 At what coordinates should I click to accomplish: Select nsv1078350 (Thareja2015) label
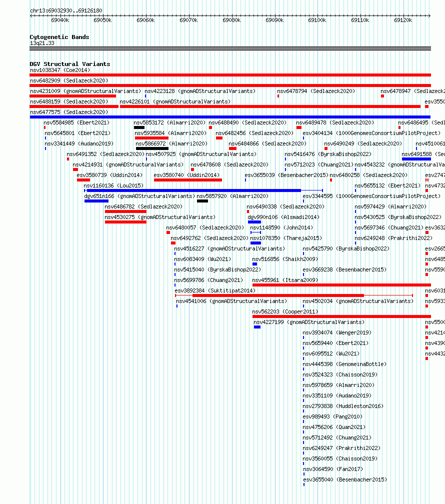point(286,238)
